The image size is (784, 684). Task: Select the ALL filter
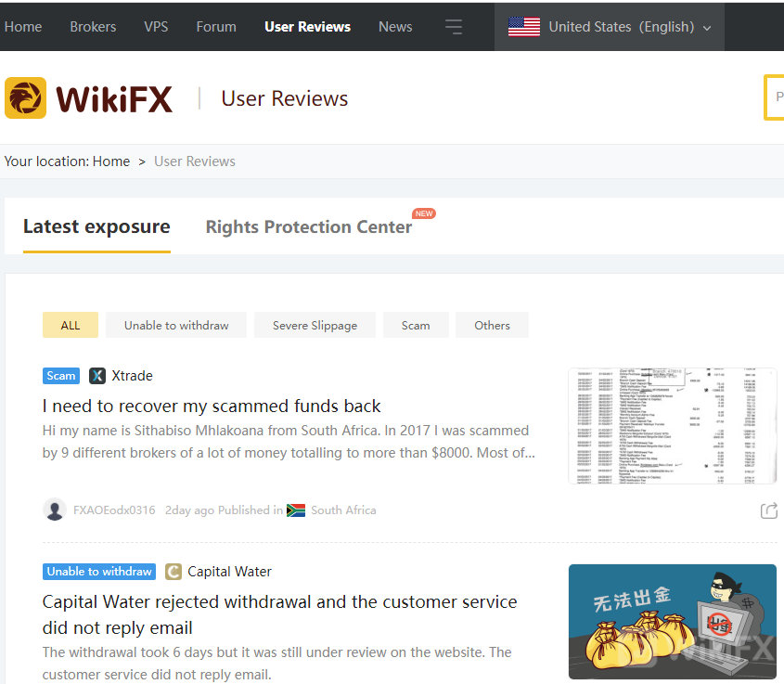71,325
